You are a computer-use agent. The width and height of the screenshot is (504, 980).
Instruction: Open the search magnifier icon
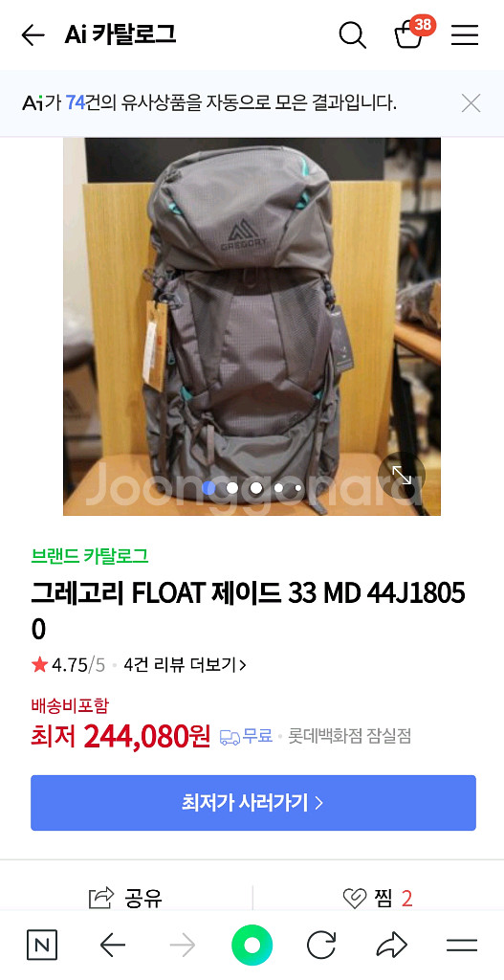tap(352, 35)
